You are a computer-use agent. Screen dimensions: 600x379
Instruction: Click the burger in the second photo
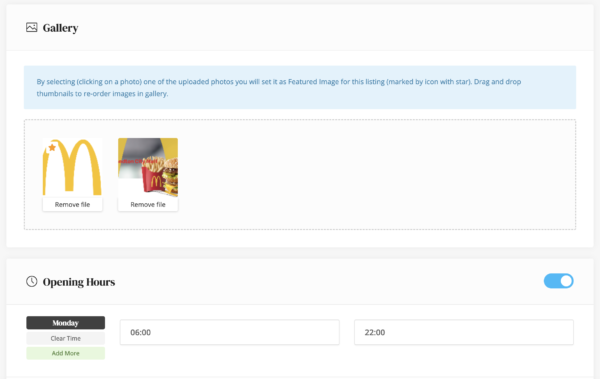(x=171, y=177)
